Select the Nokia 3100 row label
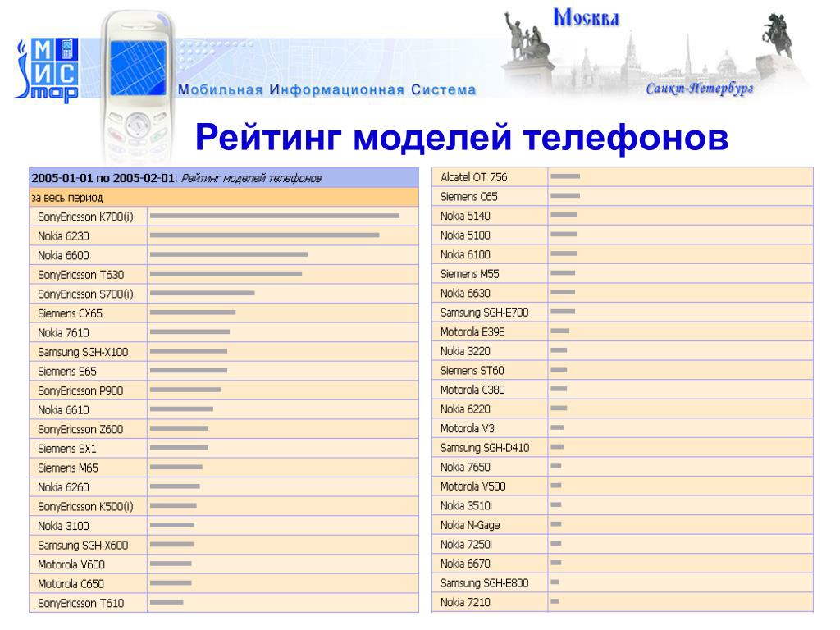 coord(63,526)
